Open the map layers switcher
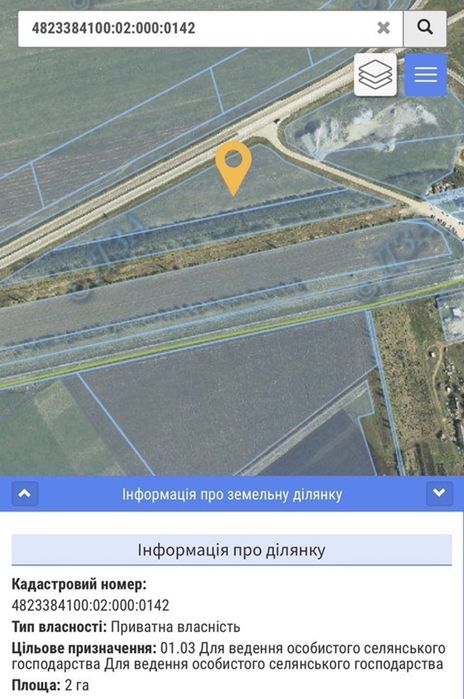 pos(375,75)
